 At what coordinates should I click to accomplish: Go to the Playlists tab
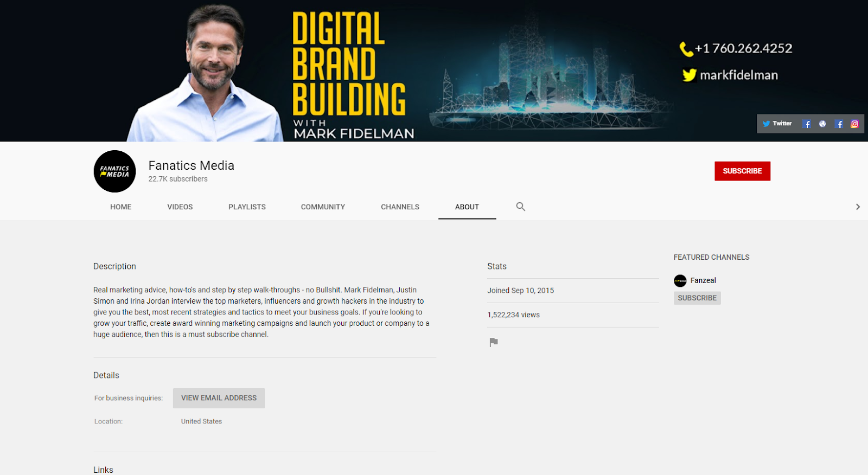click(247, 207)
